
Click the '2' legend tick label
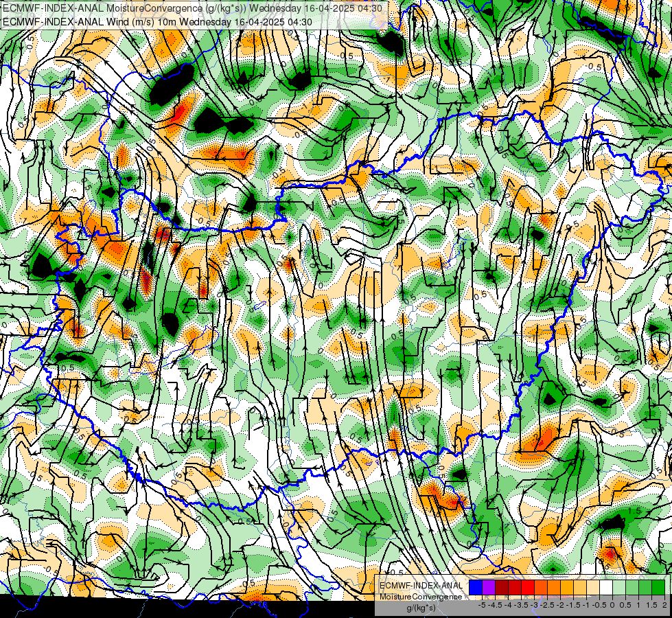(664, 605)
